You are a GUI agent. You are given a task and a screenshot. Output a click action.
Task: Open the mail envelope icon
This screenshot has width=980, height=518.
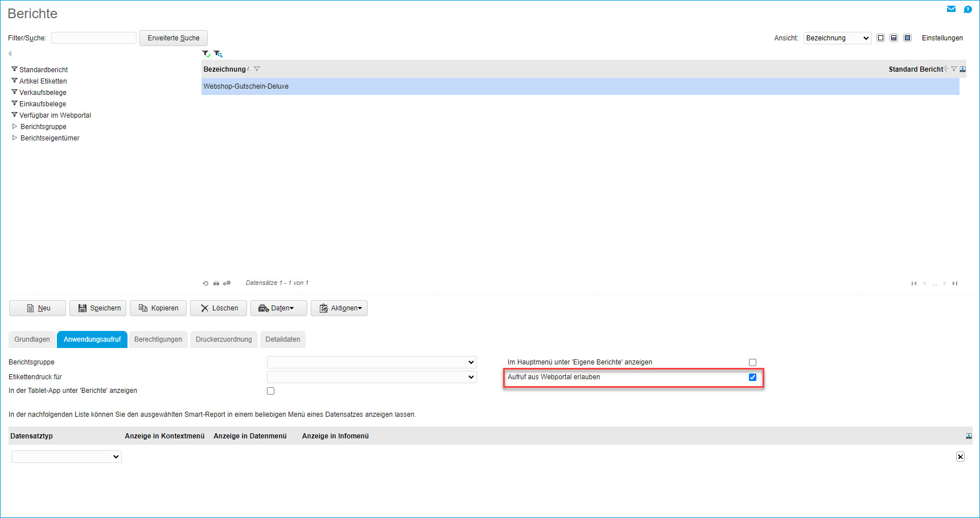[x=951, y=9]
